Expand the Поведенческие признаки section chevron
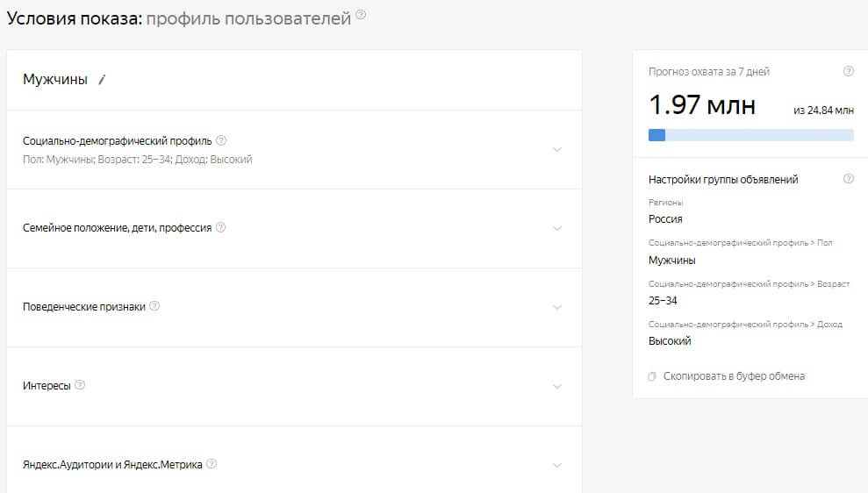Viewport: 868px width, 493px height. [556, 307]
